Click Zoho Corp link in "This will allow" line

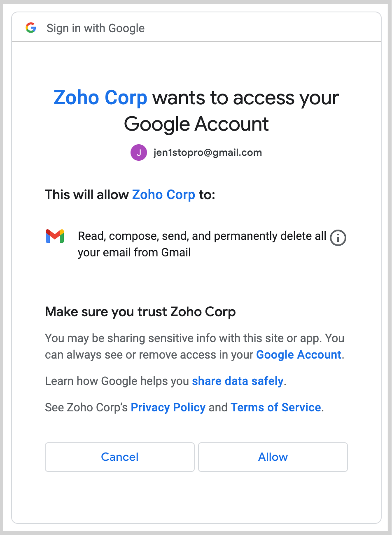pos(163,195)
